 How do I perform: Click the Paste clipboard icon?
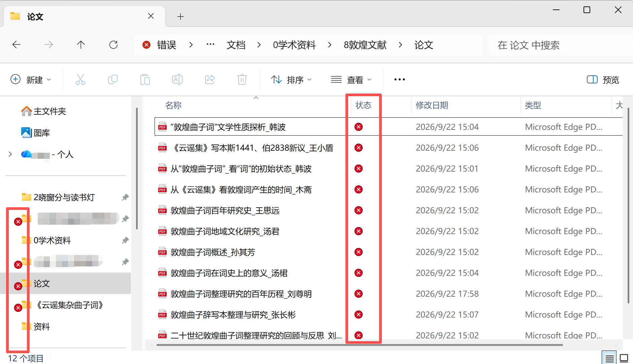(x=145, y=80)
